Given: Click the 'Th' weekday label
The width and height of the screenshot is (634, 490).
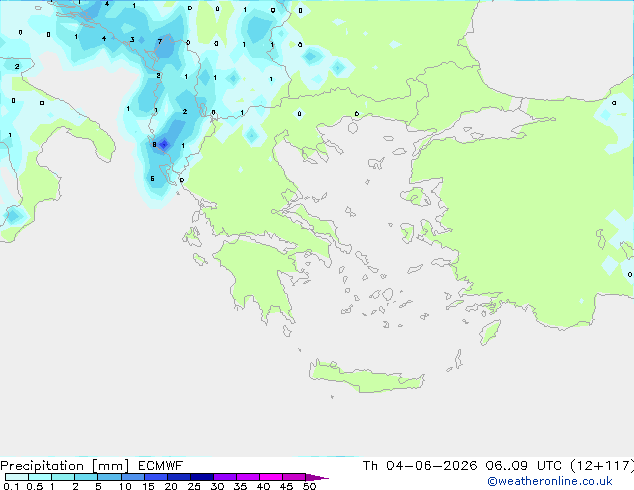Looking at the screenshot, I should click(370, 466).
